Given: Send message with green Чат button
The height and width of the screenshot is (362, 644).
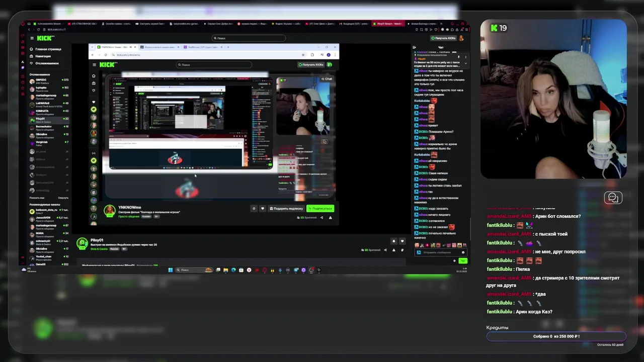Looking at the screenshot, I should point(463,260).
